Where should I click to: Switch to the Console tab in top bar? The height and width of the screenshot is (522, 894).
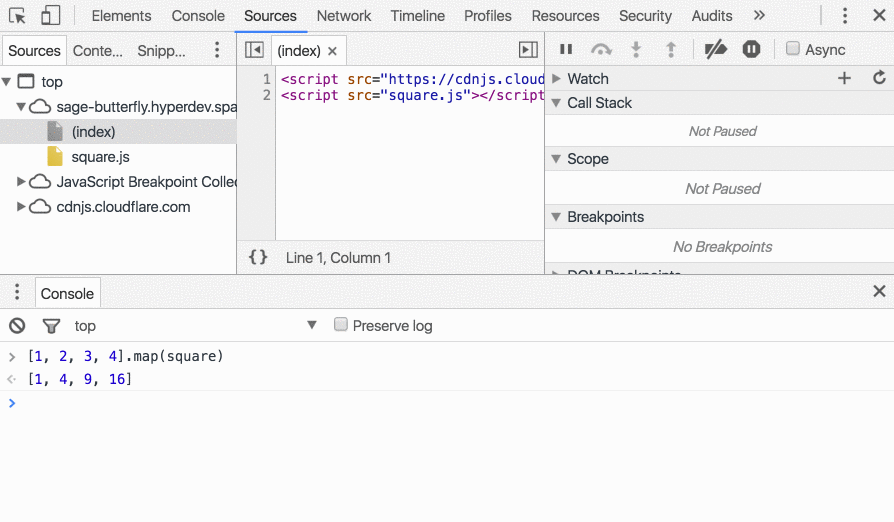(x=198, y=16)
